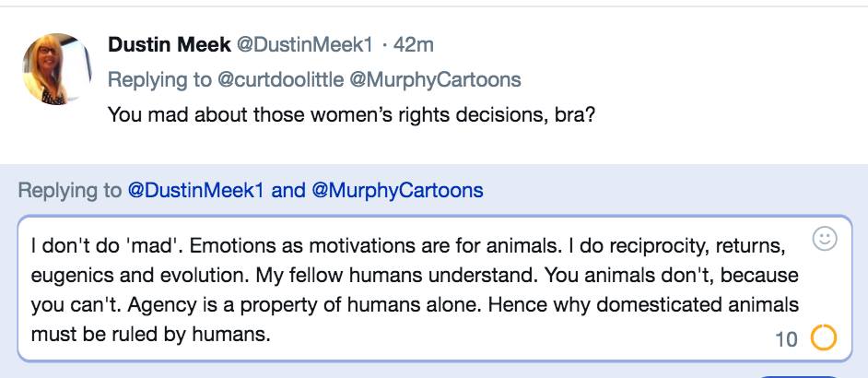This screenshot has height=378, width=868.
Task: Open the emoji picker smiley icon
Action: pyautogui.click(x=824, y=240)
